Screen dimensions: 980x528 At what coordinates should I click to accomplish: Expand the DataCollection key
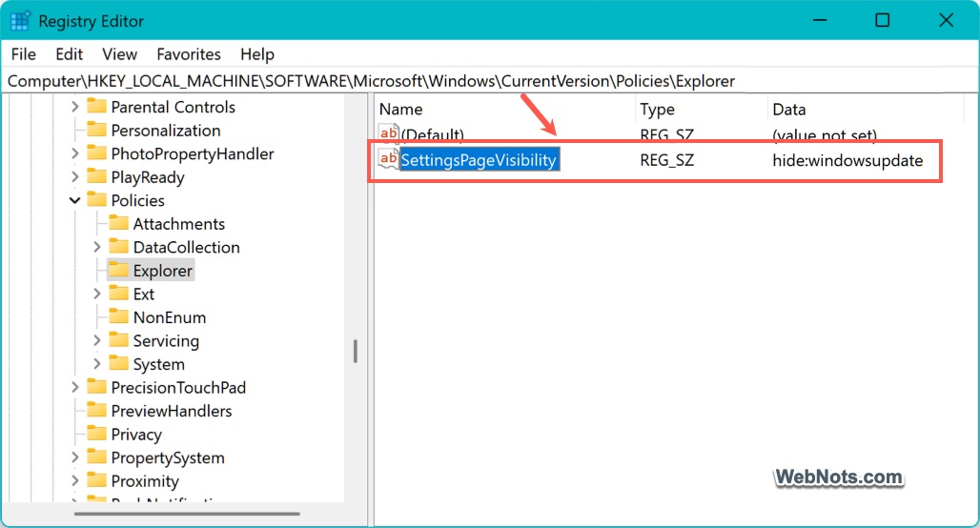point(97,247)
